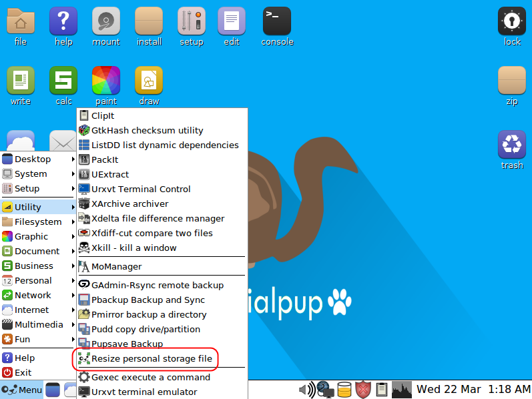Click the date and time clock
This screenshot has width=532, height=399.
tap(473, 389)
